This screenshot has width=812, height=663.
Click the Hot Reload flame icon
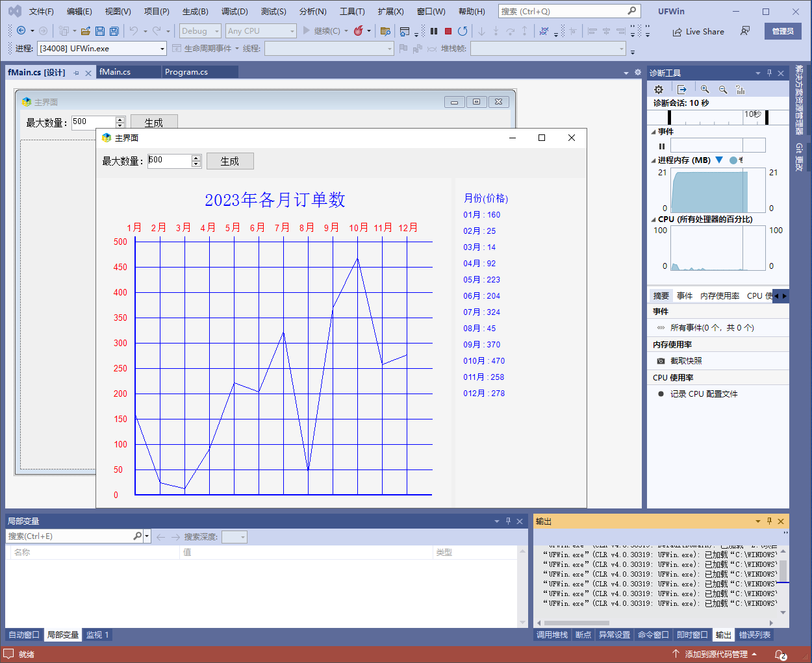coord(358,31)
